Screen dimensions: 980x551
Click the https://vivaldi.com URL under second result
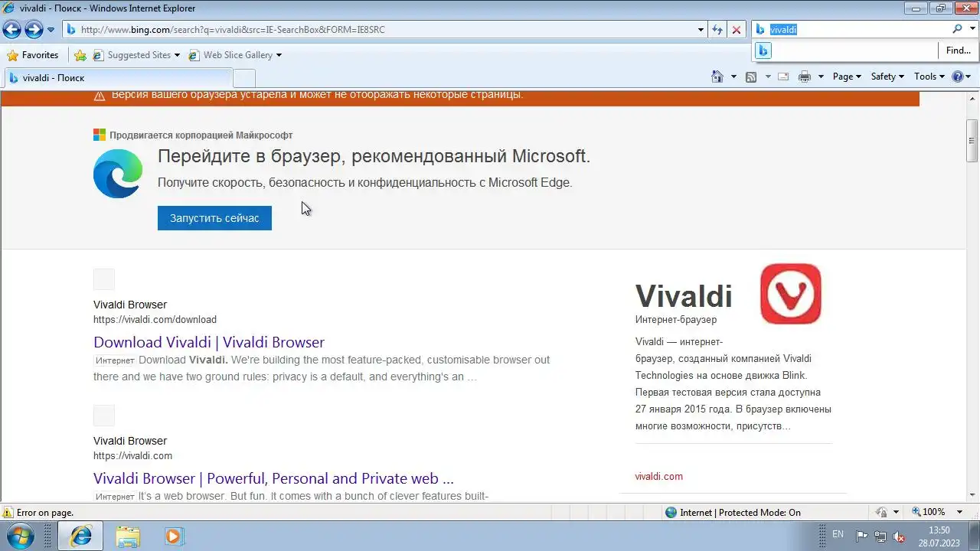tap(132, 456)
